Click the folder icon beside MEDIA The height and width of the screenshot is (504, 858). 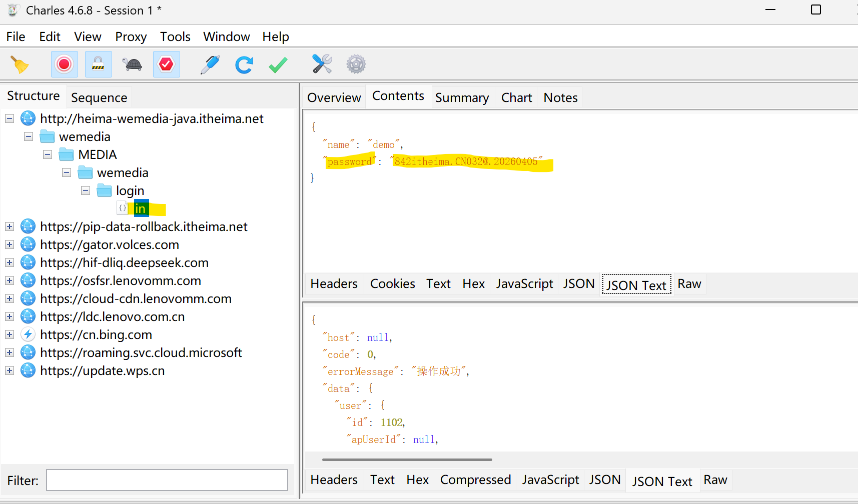66,154
